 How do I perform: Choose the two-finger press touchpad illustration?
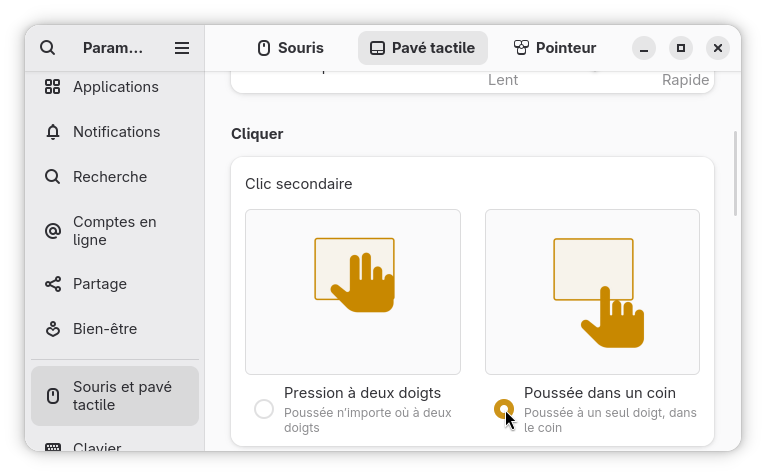(x=353, y=292)
